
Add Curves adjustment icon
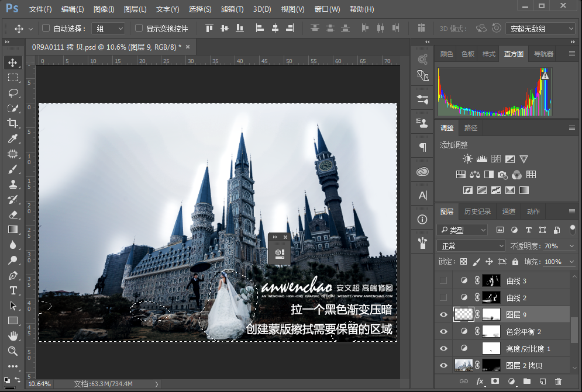click(x=496, y=159)
